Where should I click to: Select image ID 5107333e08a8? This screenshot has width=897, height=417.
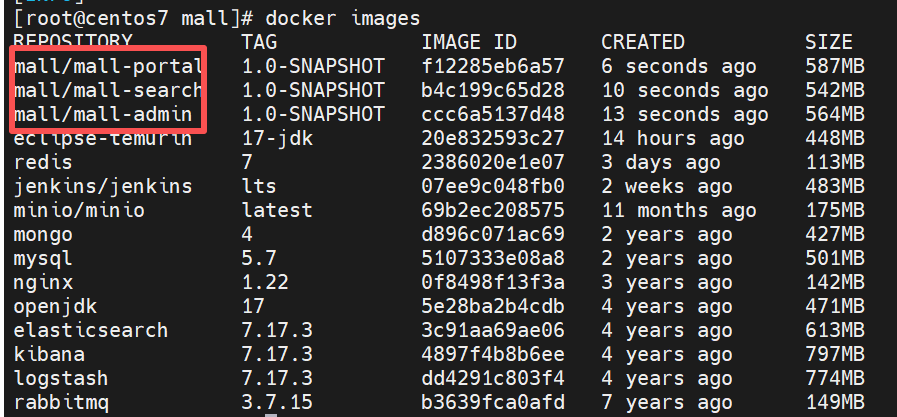pyautogui.click(x=493, y=259)
